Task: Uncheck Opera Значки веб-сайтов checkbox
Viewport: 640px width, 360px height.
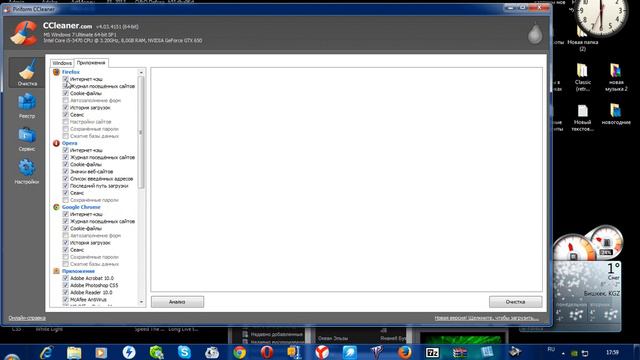Action: [66, 171]
